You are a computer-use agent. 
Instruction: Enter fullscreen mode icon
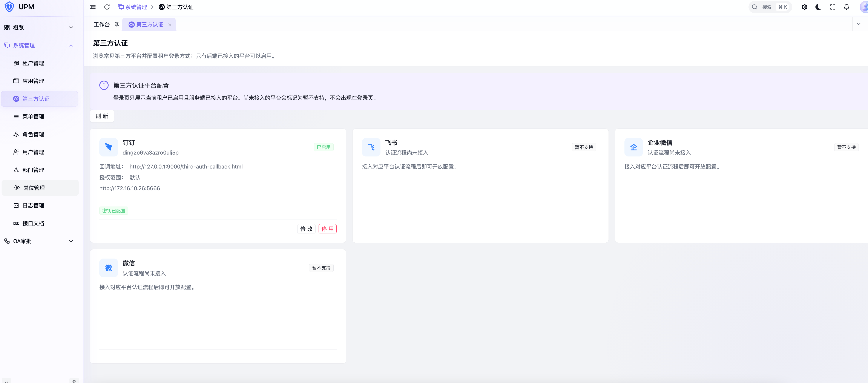coord(832,7)
